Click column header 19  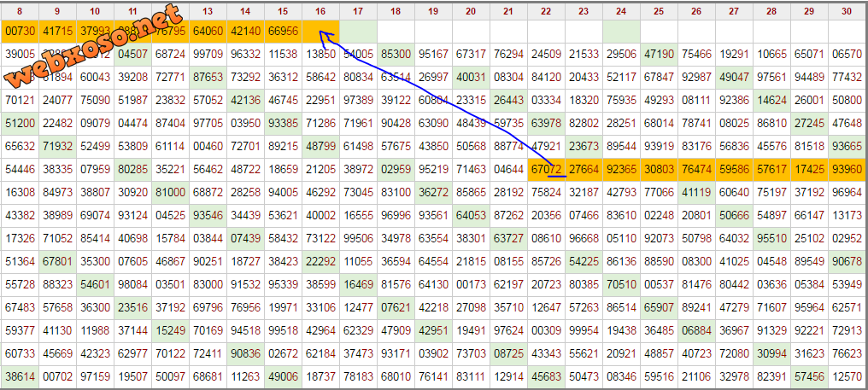[433, 11]
